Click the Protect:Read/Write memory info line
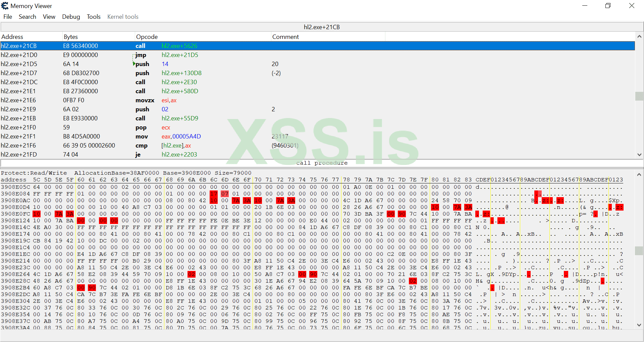Image resolution: width=644 pixels, height=342 pixels. 126,173
